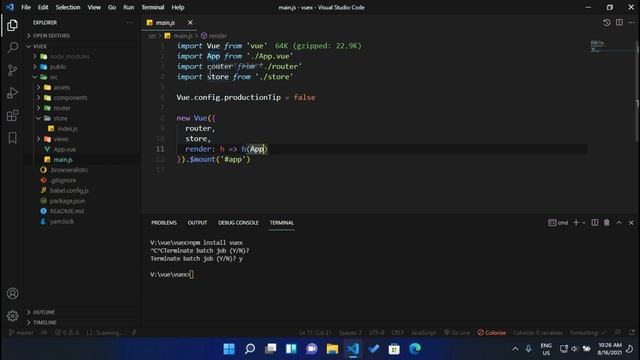Open the Terminal menu in menu bar

pyautogui.click(x=153, y=7)
